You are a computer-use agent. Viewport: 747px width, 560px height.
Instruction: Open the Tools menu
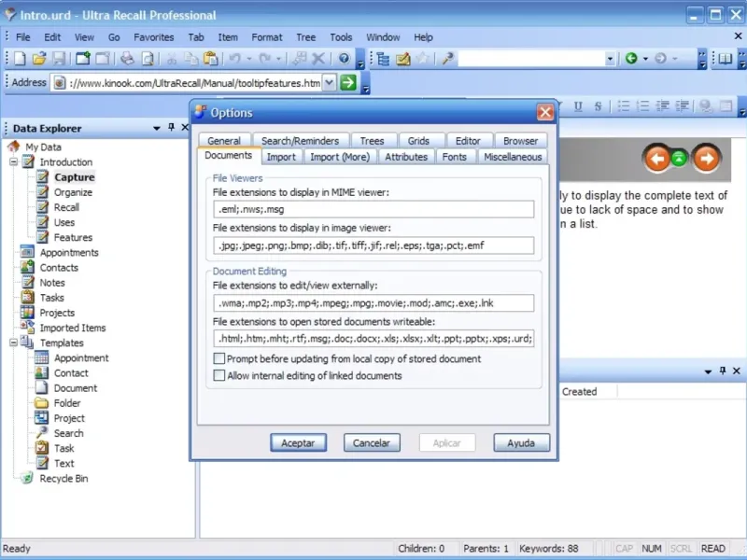point(341,37)
